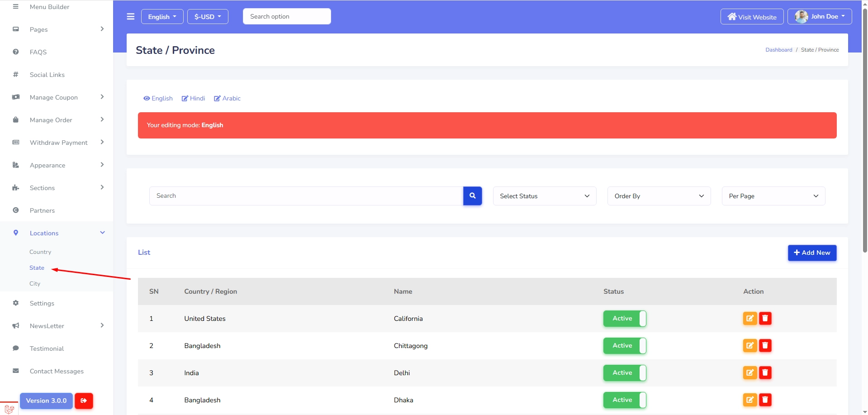Click the Locations map pin icon
Viewport: 868px width, 415px height.
[x=16, y=233]
